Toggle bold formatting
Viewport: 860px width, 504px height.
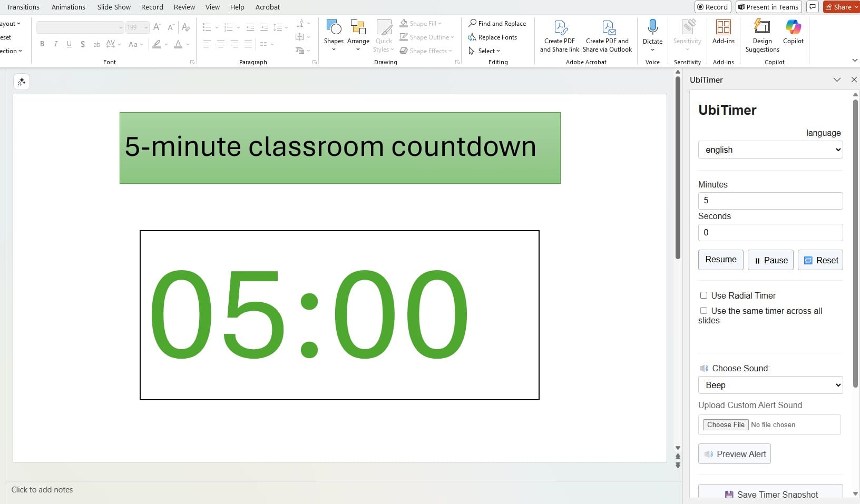(x=42, y=44)
